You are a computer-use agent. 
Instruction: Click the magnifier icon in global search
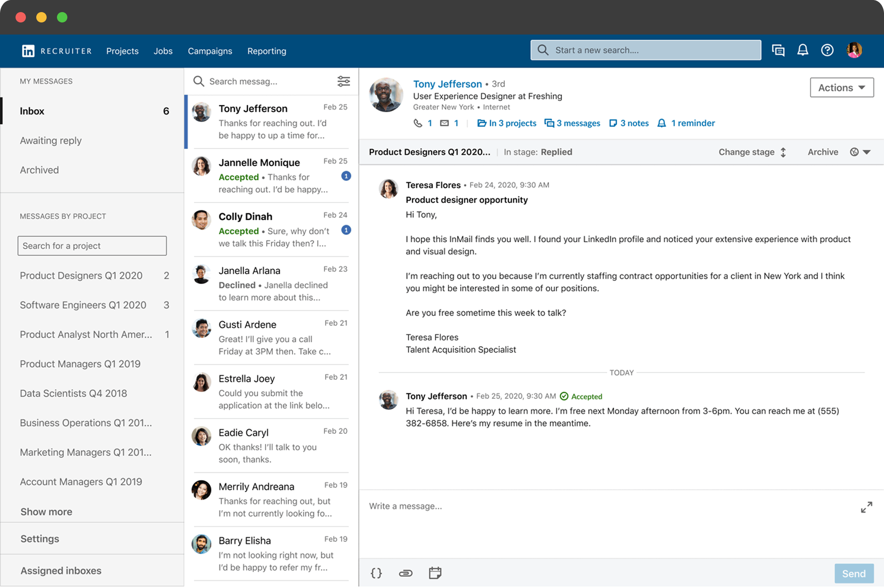tap(543, 50)
